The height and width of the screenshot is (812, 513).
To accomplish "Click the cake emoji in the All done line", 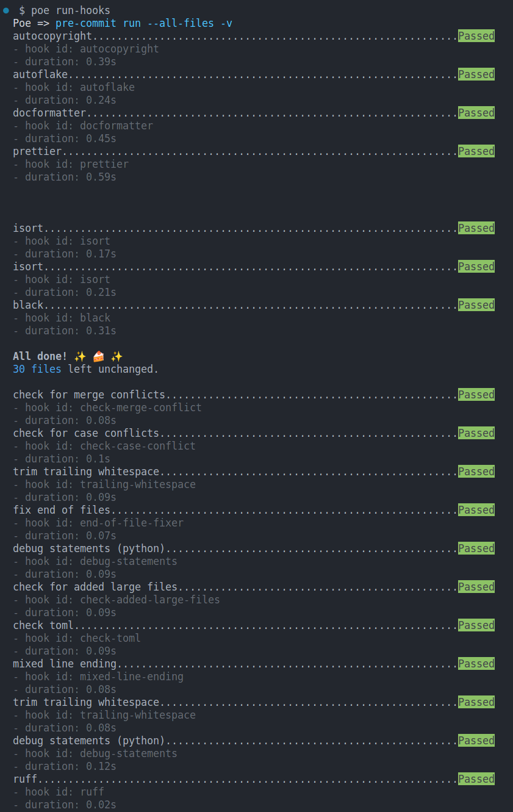I will (98, 356).
